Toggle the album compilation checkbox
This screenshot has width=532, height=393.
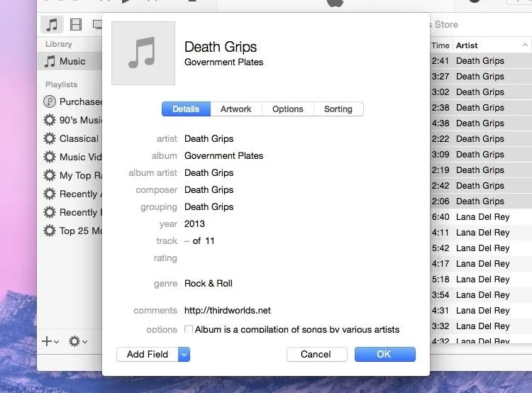[189, 329]
